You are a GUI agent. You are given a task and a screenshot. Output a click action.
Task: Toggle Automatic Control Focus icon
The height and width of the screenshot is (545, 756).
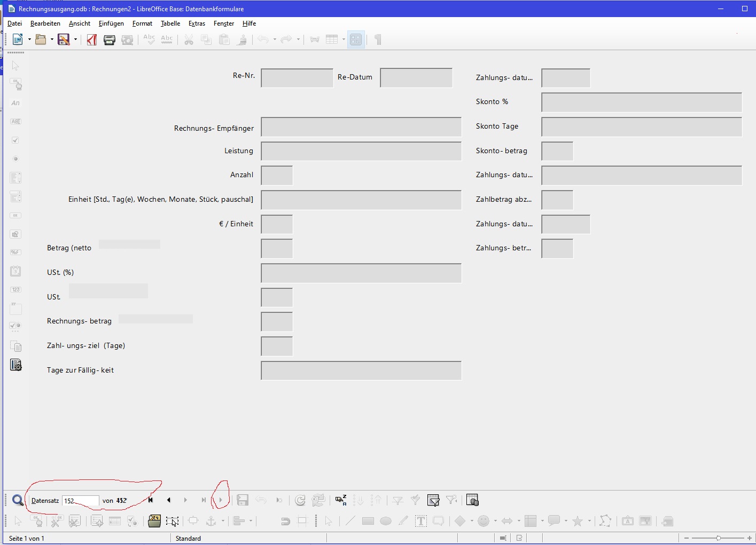tap(172, 521)
